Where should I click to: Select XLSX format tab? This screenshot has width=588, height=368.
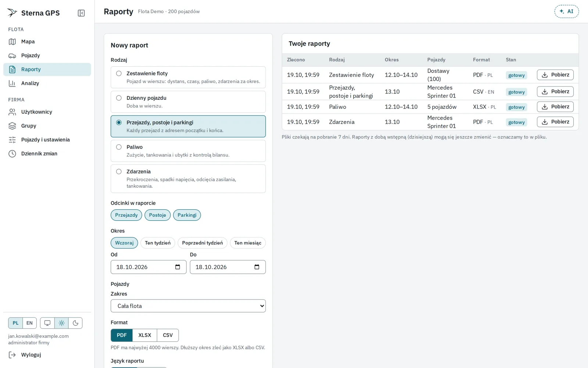(145, 335)
